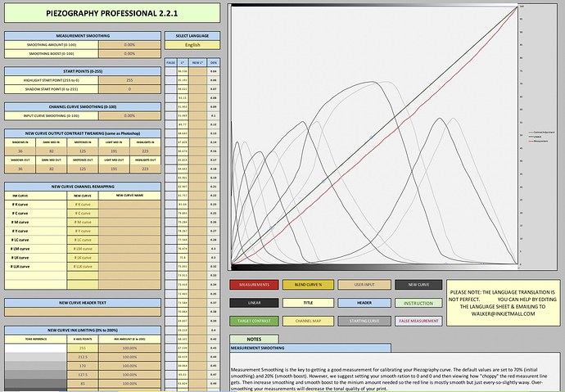Click the FALSE column header
Viewport: 565px width, 392px height.
point(171,63)
